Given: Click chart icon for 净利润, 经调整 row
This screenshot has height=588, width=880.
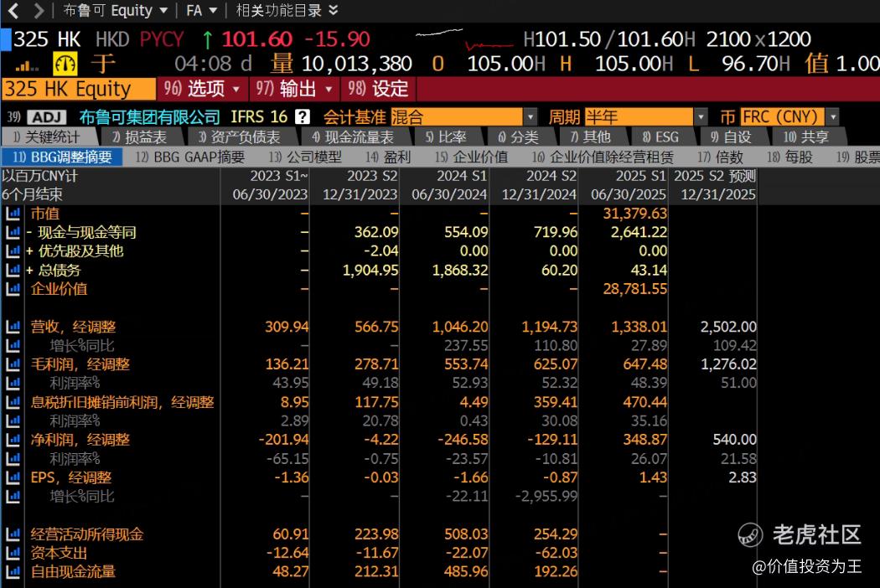Looking at the screenshot, I should tap(13, 440).
